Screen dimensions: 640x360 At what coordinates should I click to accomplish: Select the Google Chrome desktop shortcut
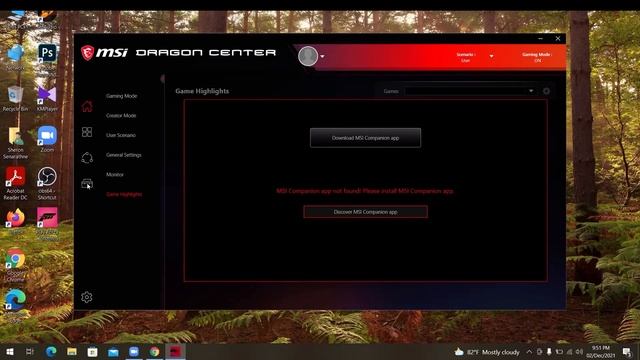point(16,265)
